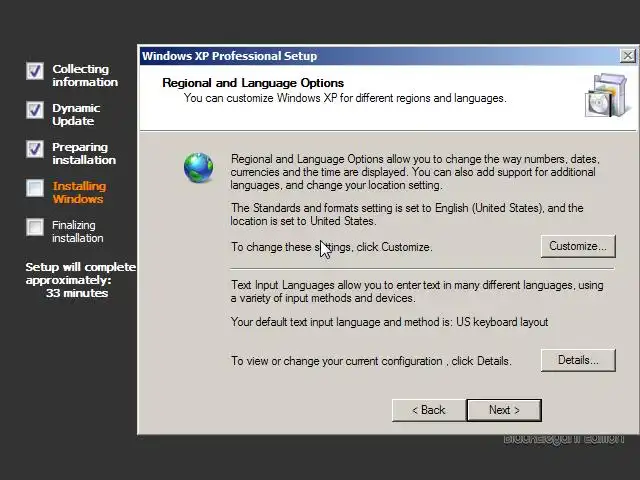Click the Collecting information checkbox
This screenshot has width=640, height=480.
pyautogui.click(x=35, y=71)
